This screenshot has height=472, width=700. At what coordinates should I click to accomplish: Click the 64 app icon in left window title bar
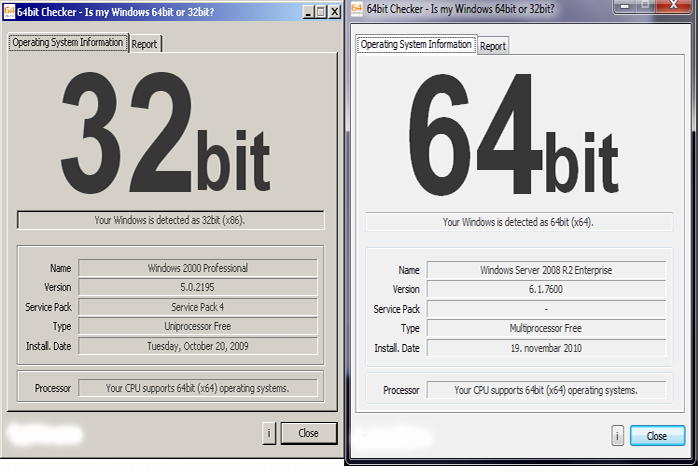[x=9, y=12]
